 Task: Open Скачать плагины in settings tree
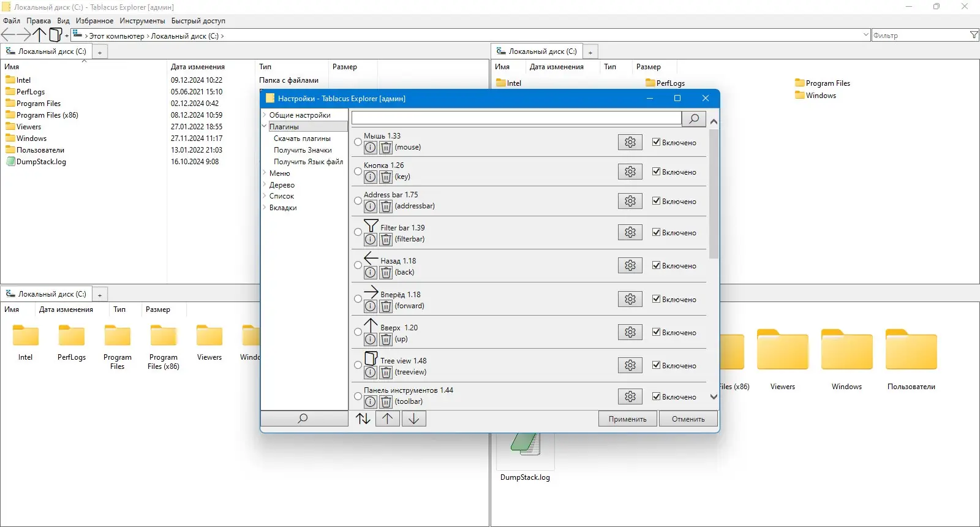click(302, 138)
